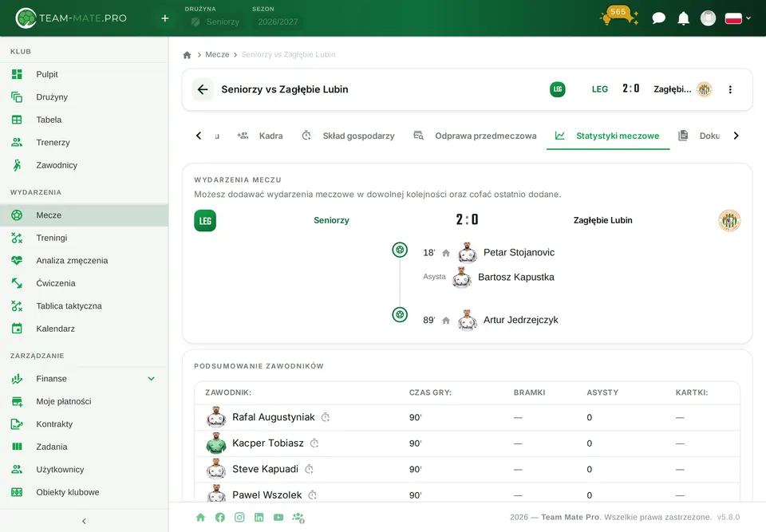Click the plus icon in top bar

click(x=165, y=18)
